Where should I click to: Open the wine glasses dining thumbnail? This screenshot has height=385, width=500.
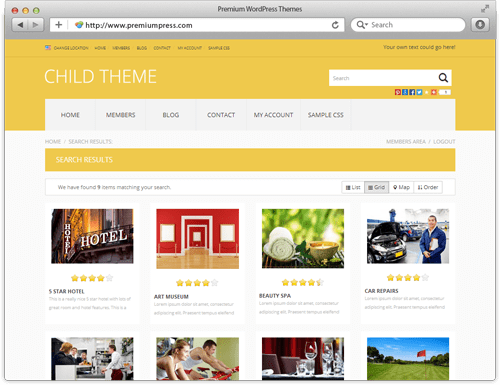pos(303,359)
